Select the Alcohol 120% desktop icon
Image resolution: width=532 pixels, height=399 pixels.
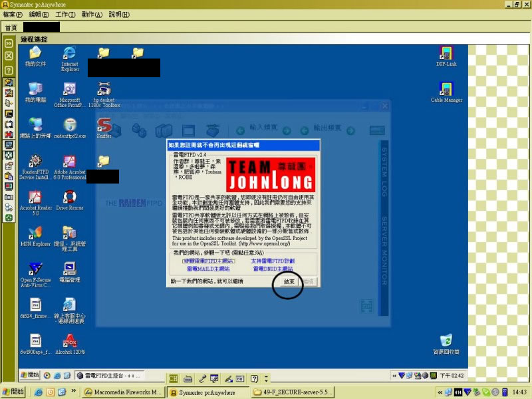pyautogui.click(x=70, y=344)
